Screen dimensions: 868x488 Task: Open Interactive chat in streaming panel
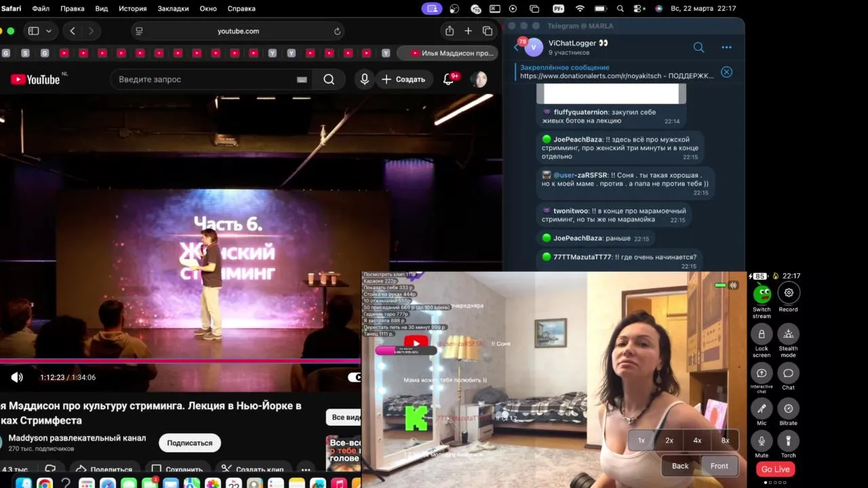[x=762, y=373]
